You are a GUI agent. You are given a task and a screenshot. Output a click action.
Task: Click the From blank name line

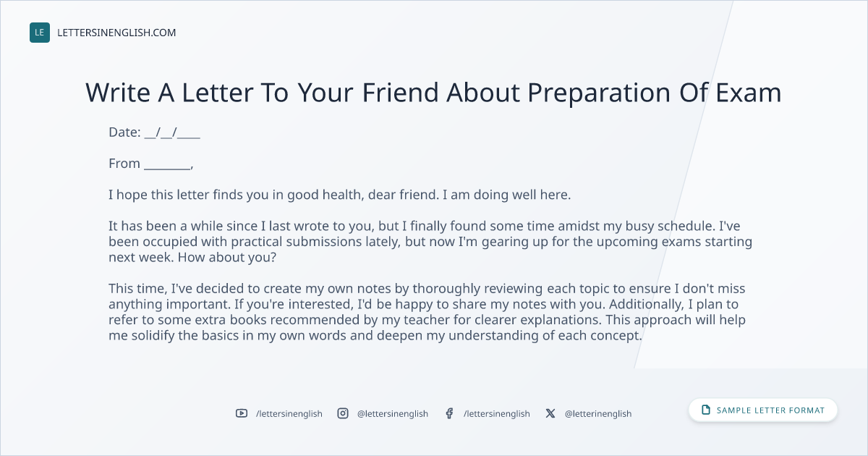169,164
